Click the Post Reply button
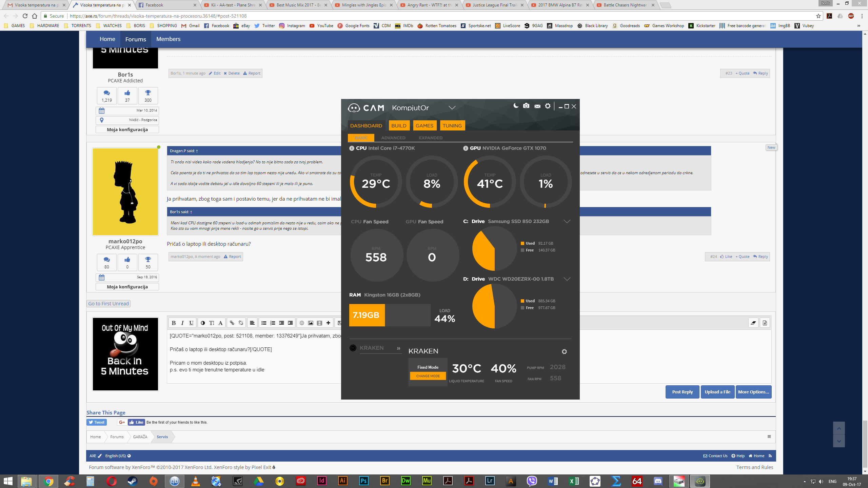Image resolution: width=868 pixels, height=488 pixels. pyautogui.click(x=682, y=392)
